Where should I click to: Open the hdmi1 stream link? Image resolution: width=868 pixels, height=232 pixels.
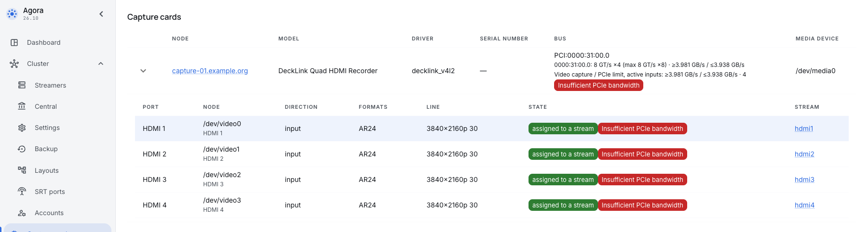(x=804, y=129)
